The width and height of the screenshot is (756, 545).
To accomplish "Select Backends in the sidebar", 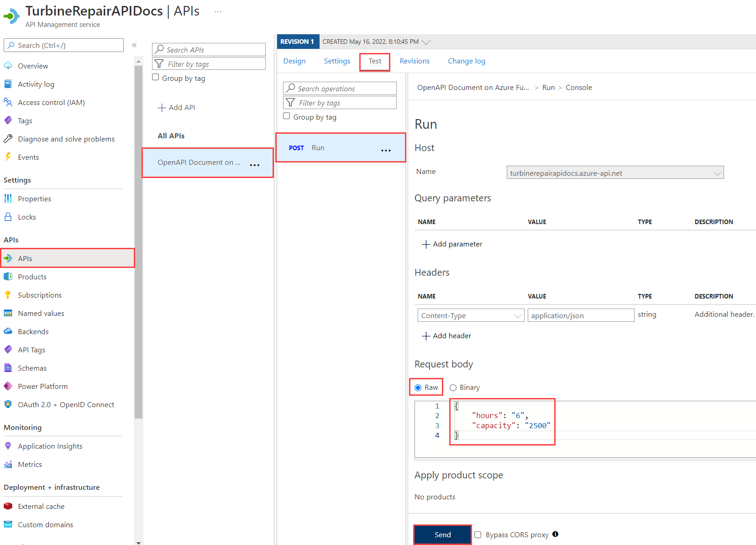I will [32, 331].
